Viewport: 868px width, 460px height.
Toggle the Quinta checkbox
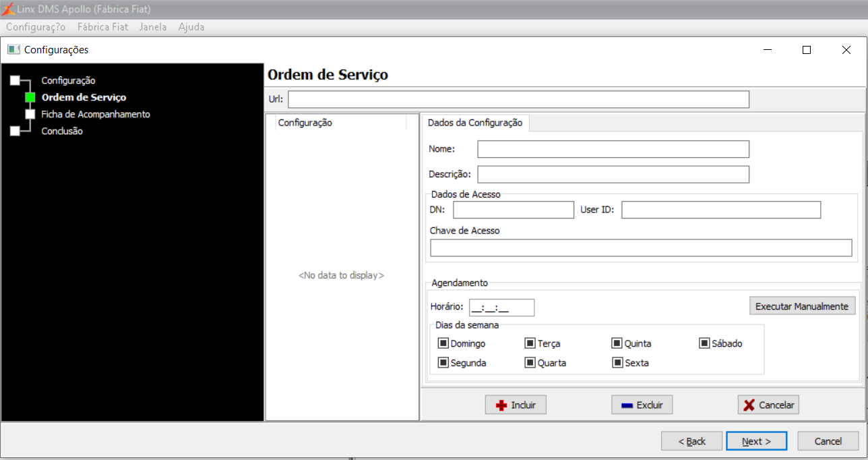(617, 343)
